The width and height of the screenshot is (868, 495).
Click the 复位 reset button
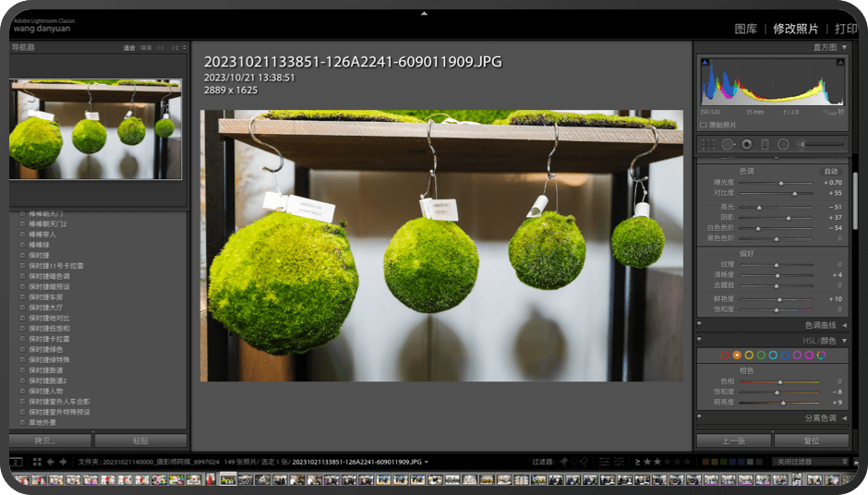pos(811,441)
